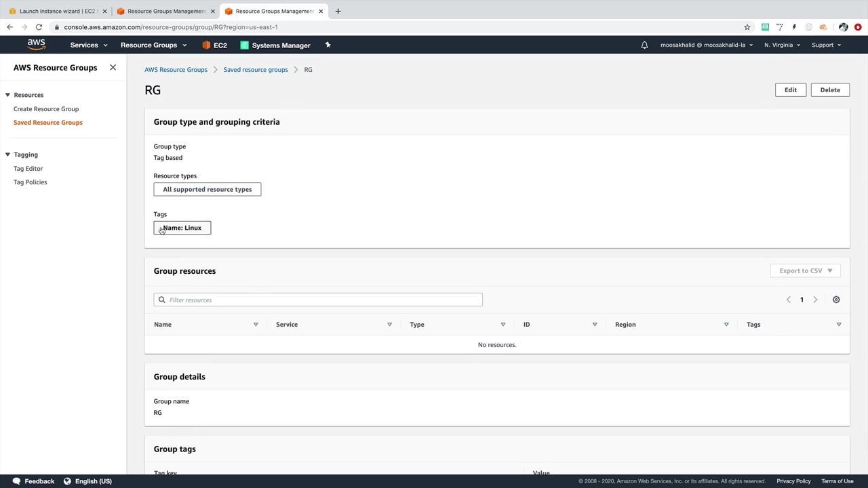Follow the AWS Resource Groups breadcrumb link
The image size is (868, 488).
176,70
